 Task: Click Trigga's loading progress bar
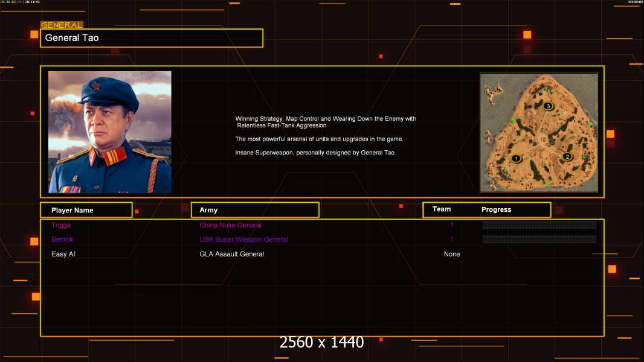pos(539,225)
